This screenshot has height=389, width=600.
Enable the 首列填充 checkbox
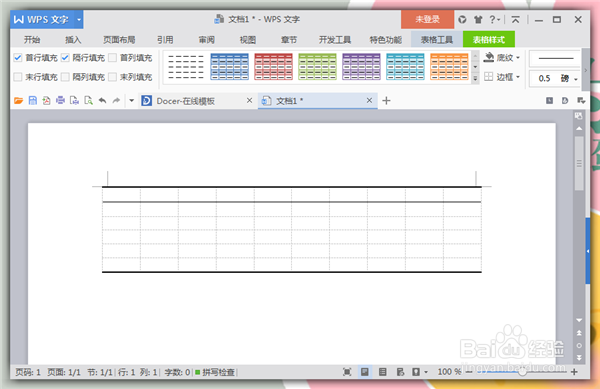pos(112,58)
